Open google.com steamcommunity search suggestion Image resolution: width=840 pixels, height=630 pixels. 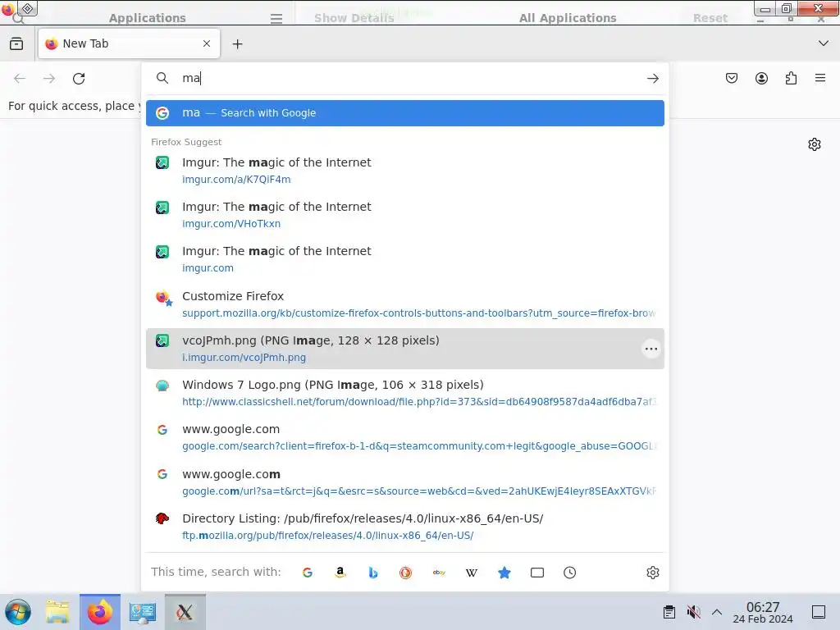(x=405, y=438)
